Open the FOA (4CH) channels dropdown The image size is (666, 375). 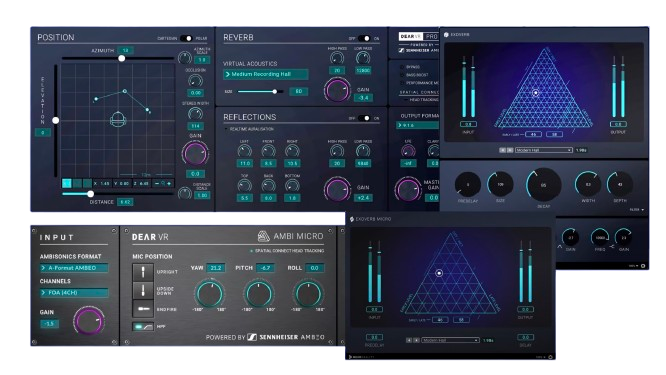click(x=74, y=293)
